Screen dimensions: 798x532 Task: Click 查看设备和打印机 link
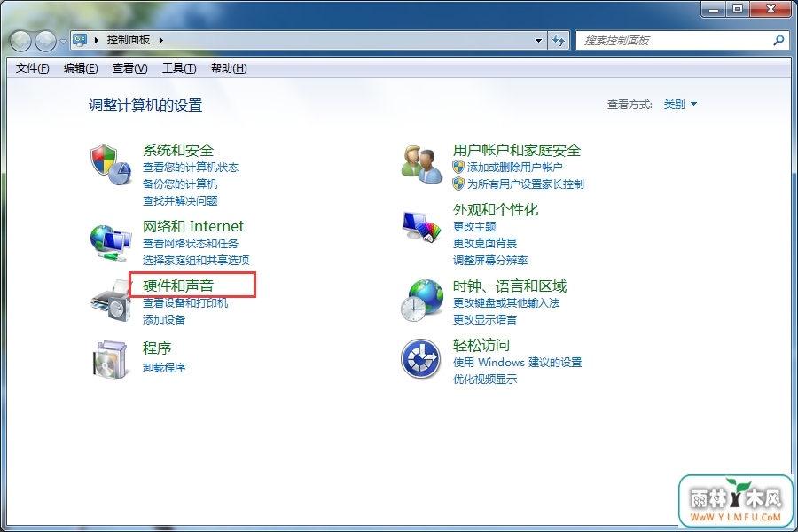(185, 303)
